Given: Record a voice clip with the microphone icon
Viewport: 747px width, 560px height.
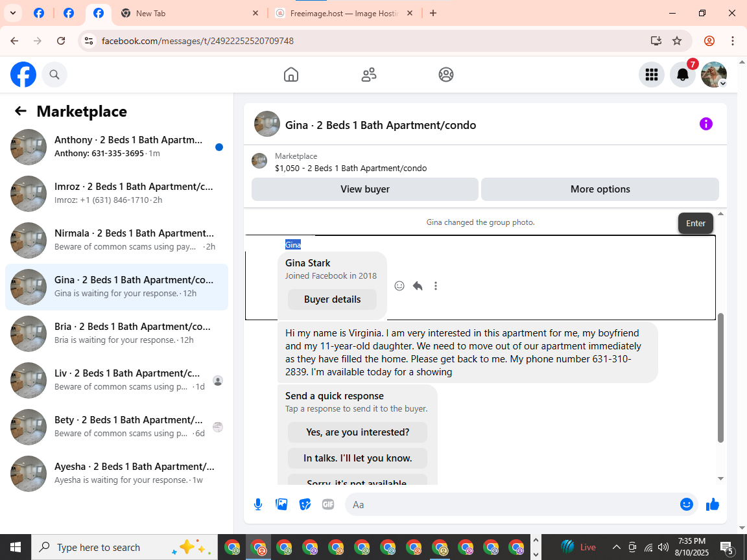Looking at the screenshot, I should click(x=257, y=504).
